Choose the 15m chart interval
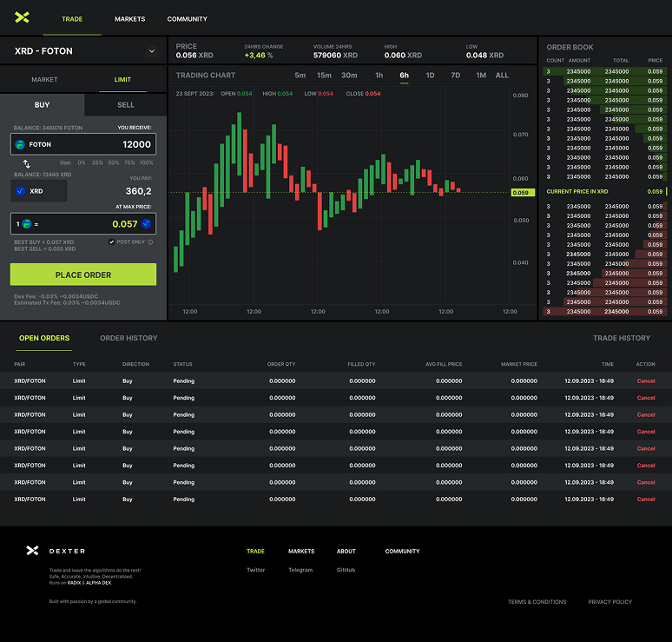Image resolution: width=672 pixels, height=642 pixels. pos(324,76)
